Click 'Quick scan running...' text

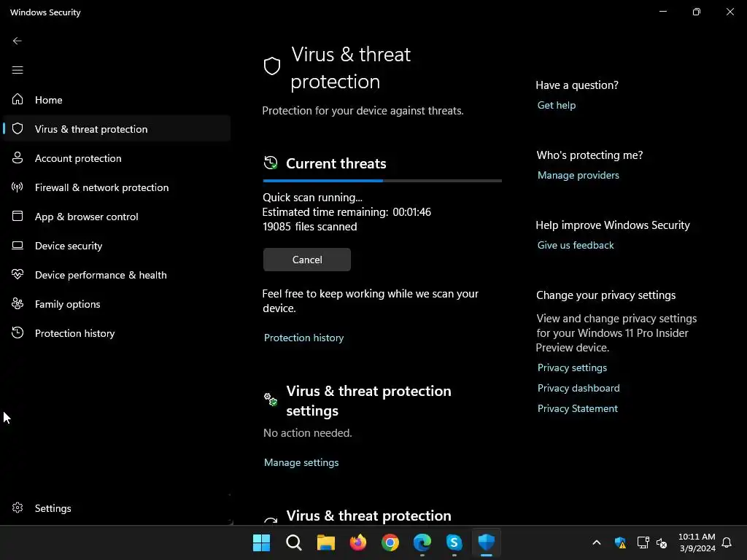click(x=312, y=197)
